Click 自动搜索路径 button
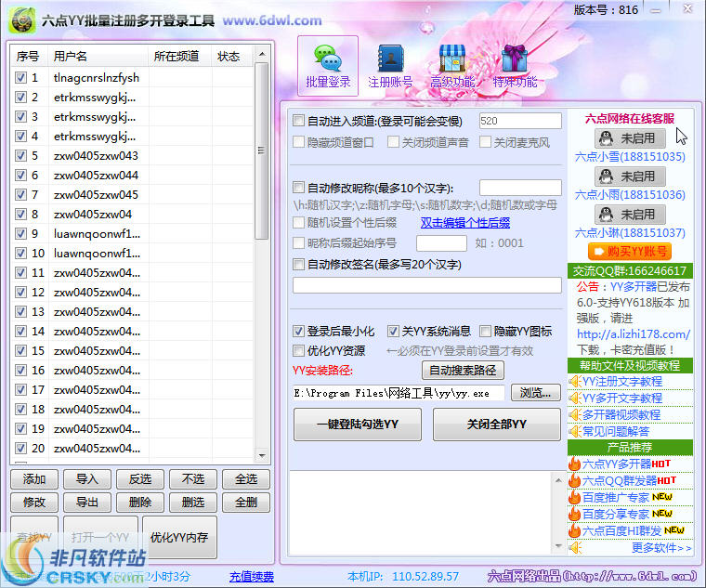This screenshot has height=588, width=706. (x=463, y=371)
